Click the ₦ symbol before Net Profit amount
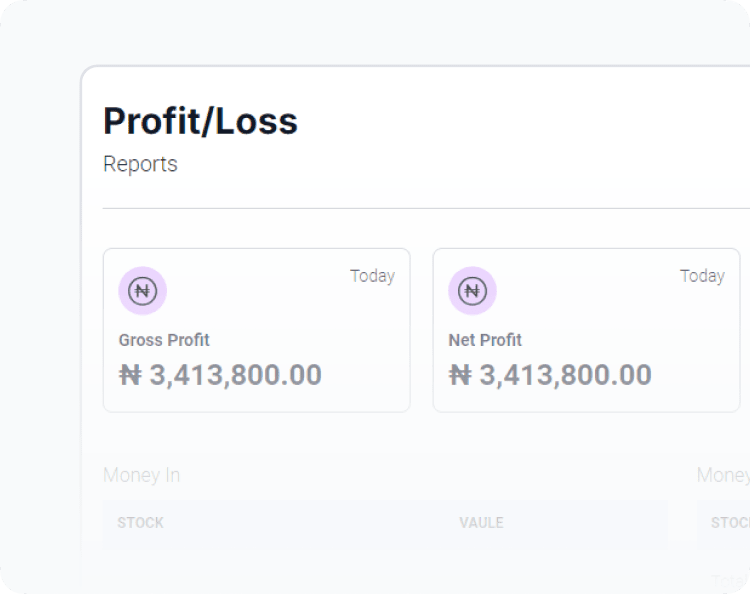 pos(460,375)
